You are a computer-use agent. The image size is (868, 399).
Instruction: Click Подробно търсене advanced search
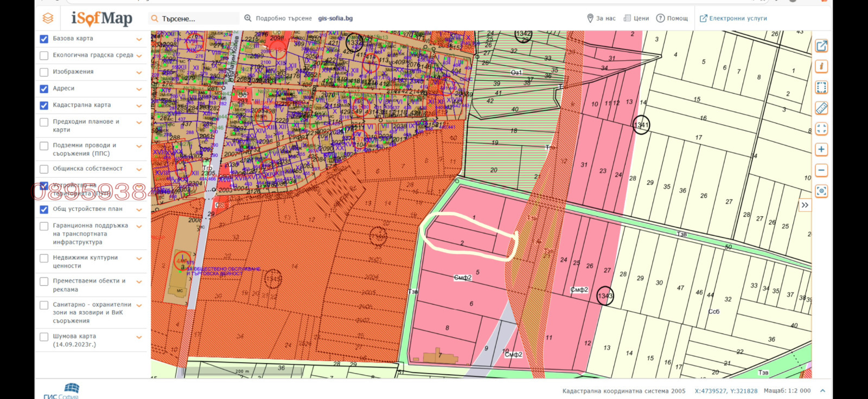tap(278, 18)
